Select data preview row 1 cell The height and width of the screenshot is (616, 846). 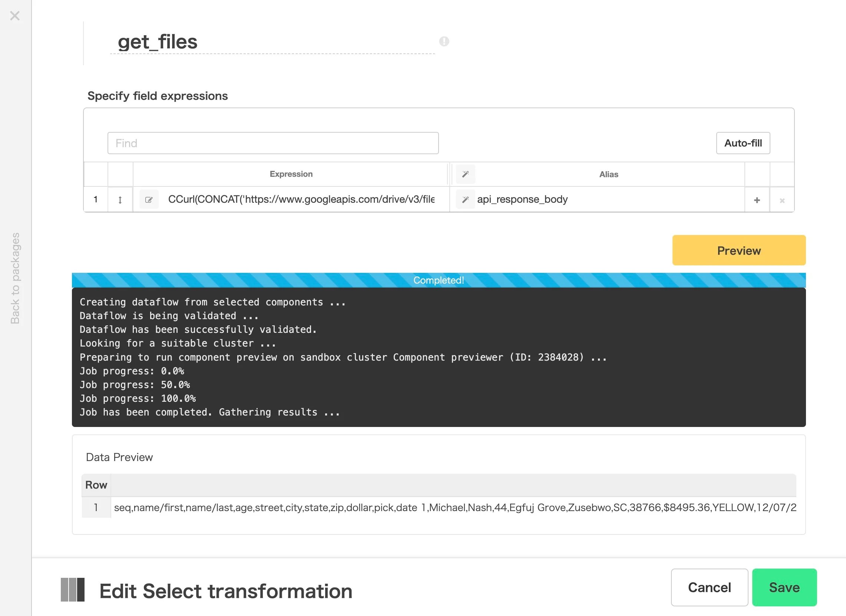coord(455,507)
